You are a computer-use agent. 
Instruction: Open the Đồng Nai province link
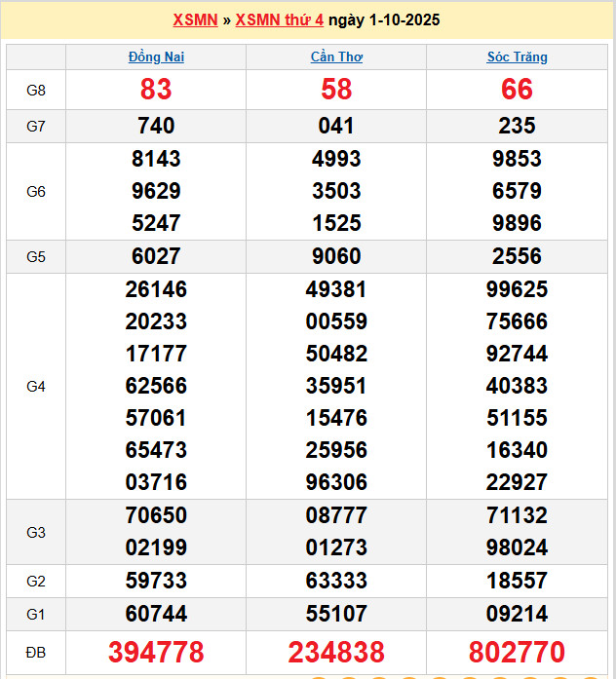156,57
